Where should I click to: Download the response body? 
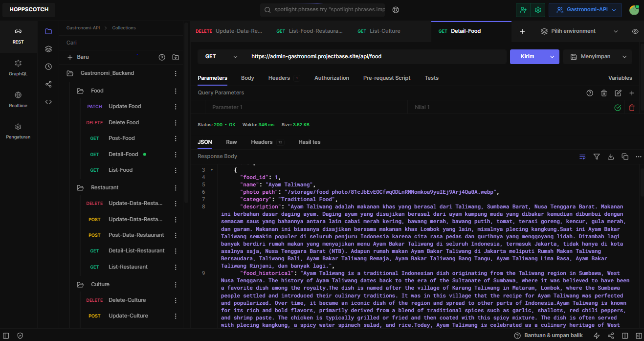coord(611,157)
